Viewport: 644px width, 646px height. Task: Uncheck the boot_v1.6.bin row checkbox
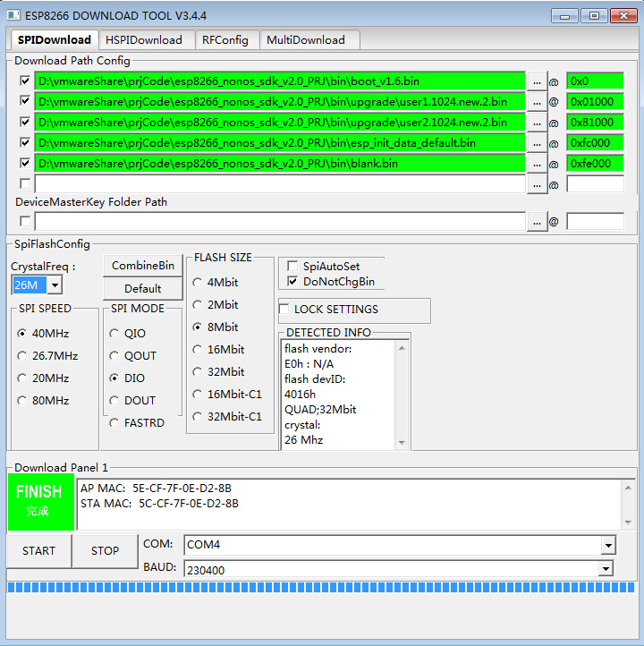coord(25,81)
